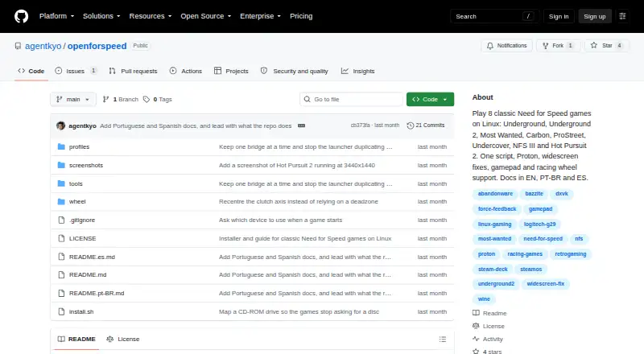Open the screenshots folder

tap(86, 165)
